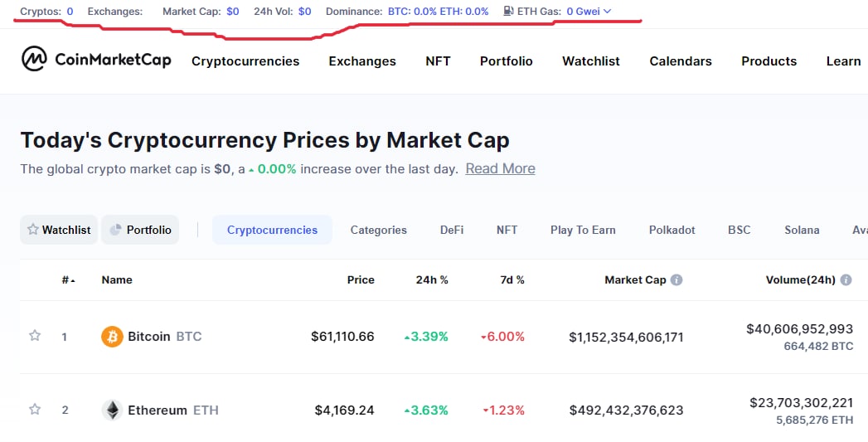Click the Cryptos count 0 link
The width and height of the screenshot is (868, 442).
[70, 11]
